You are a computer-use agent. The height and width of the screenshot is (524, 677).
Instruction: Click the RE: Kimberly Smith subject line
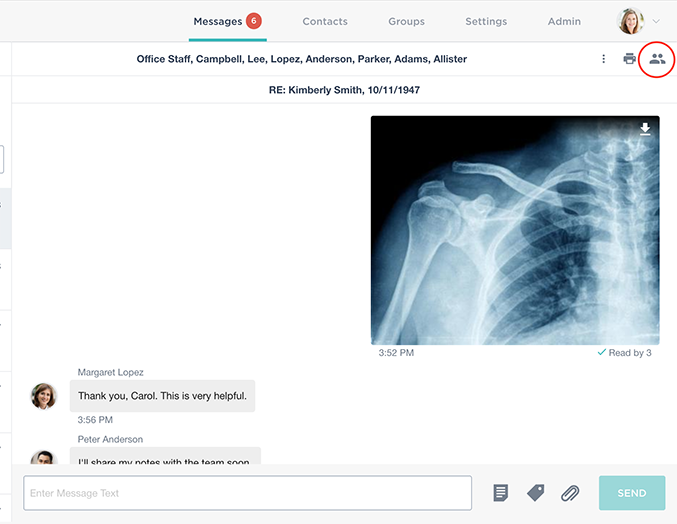(x=344, y=90)
